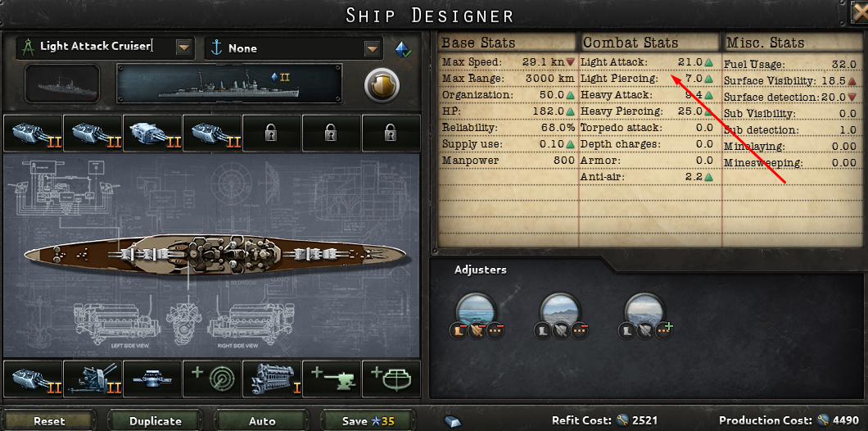Viewport: 868px width, 431px height.
Task: Add an armor module in hull slot
Action: 391,379
